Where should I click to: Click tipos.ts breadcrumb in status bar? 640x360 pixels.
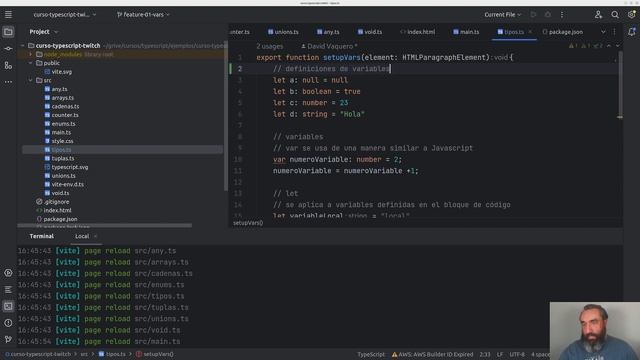[112, 354]
